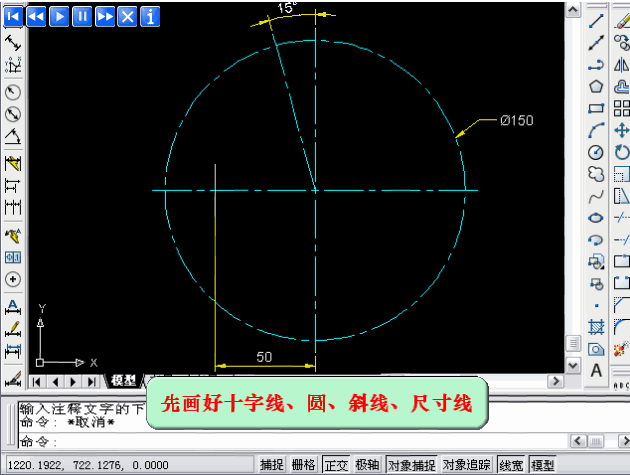Select the Diameter dimension tool
Viewport: 630px width, 475px height.
(13, 114)
